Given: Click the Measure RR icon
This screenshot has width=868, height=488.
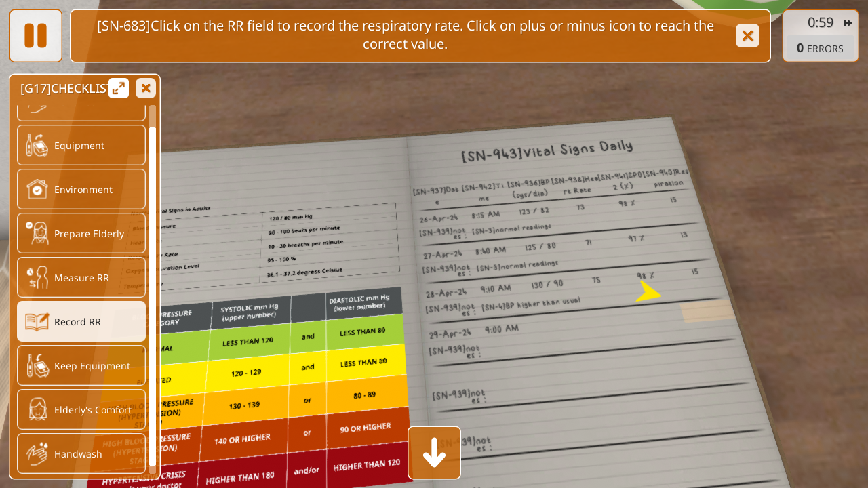Looking at the screenshot, I should pos(37,277).
